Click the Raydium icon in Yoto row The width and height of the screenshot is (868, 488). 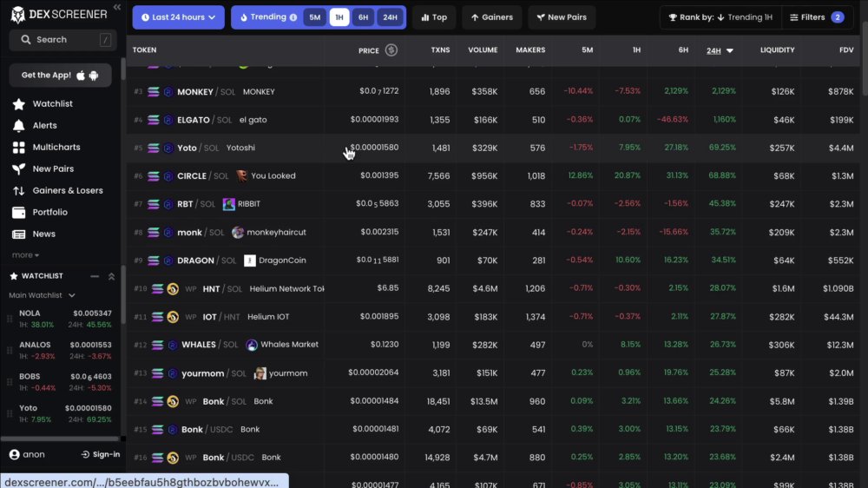[x=168, y=148]
